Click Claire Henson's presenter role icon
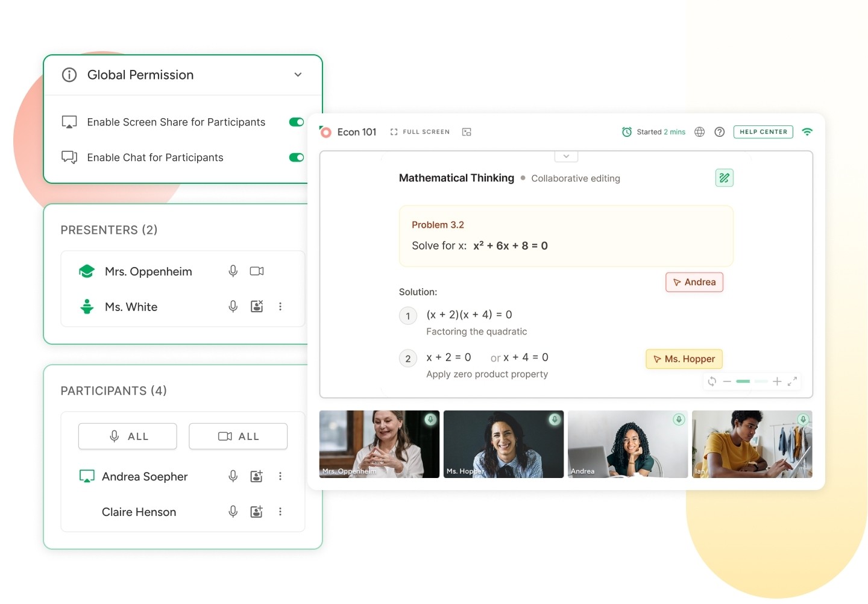Screen dimensions: 868x604 (257, 512)
